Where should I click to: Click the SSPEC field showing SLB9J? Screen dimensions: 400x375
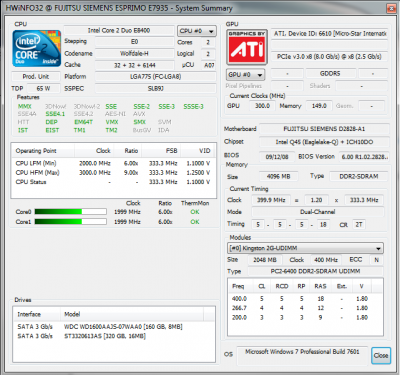pyautogui.click(x=156, y=89)
